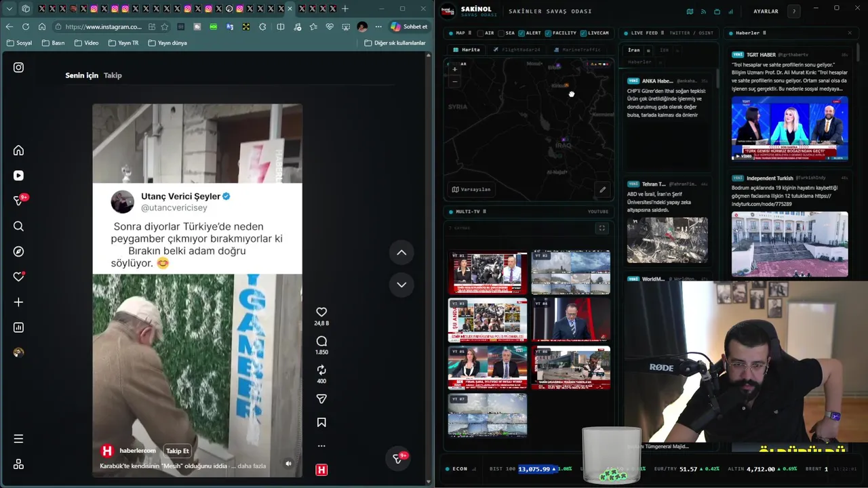The width and height of the screenshot is (868, 488).
Task: Switch to MarineTraffic tab
Action: pyautogui.click(x=577, y=49)
